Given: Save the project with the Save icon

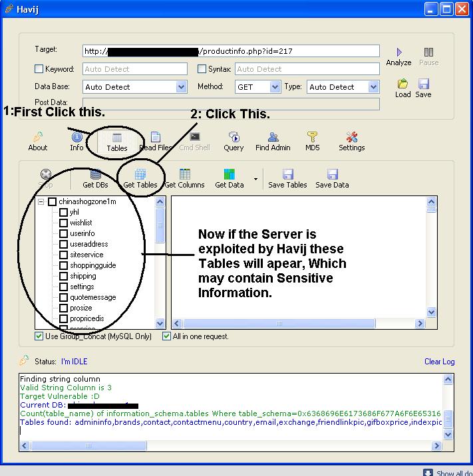Looking at the screenshot, I should pos(424,84).
